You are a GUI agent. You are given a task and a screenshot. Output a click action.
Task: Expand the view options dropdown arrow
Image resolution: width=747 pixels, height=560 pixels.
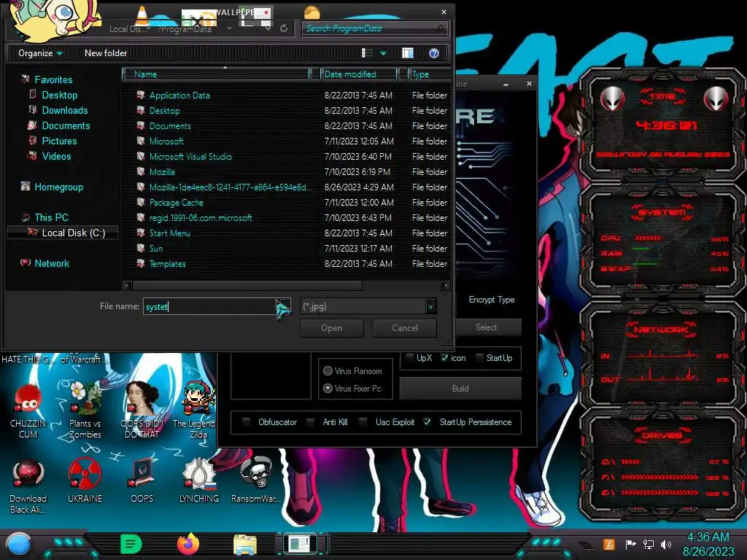pyautogui.click(x=383, y=53)
